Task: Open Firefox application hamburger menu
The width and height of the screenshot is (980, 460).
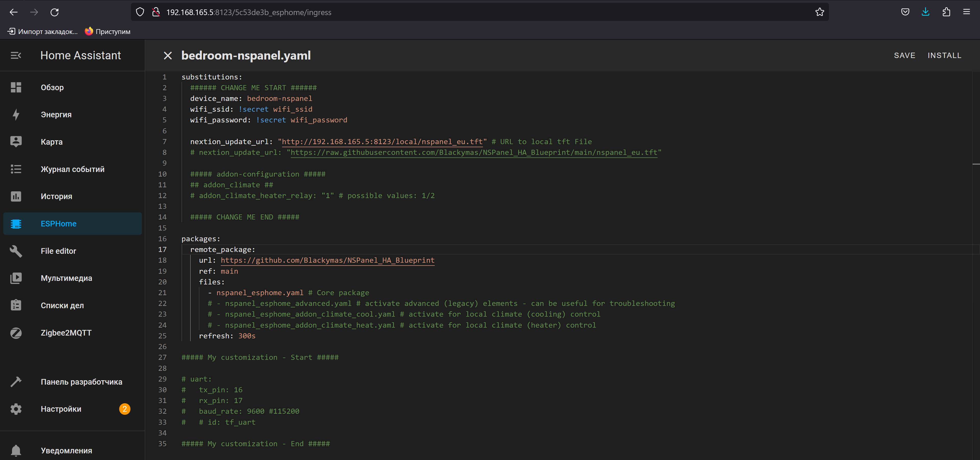Action: (x=966, y=12)
